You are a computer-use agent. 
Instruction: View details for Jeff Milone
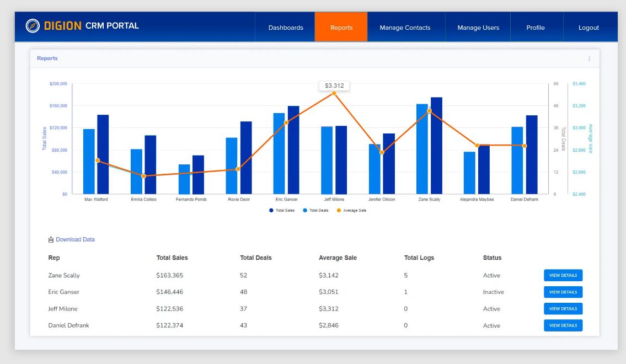(x=563, y=309)
